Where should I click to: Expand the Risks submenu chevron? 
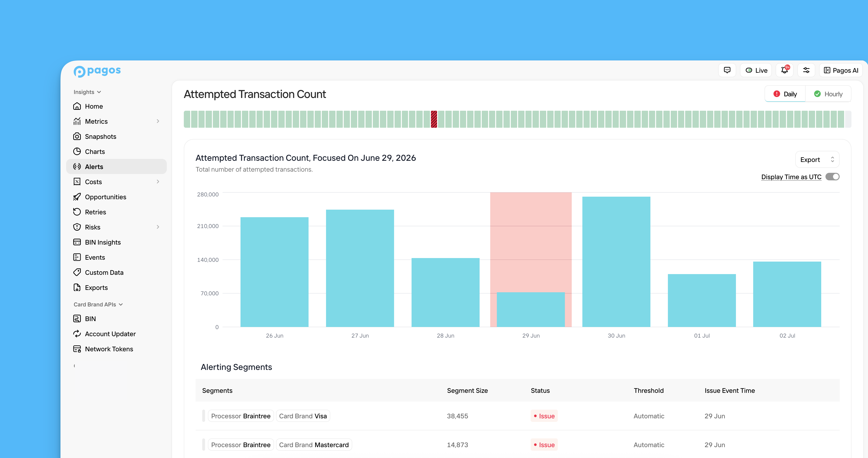click(x=158, y=227)
